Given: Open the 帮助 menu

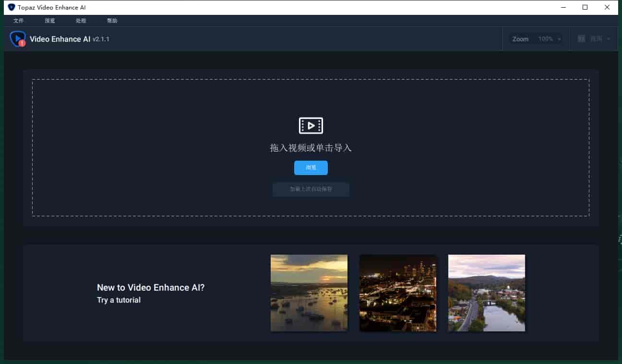Looking at the screenshot, I should click(x=112, y=21).
